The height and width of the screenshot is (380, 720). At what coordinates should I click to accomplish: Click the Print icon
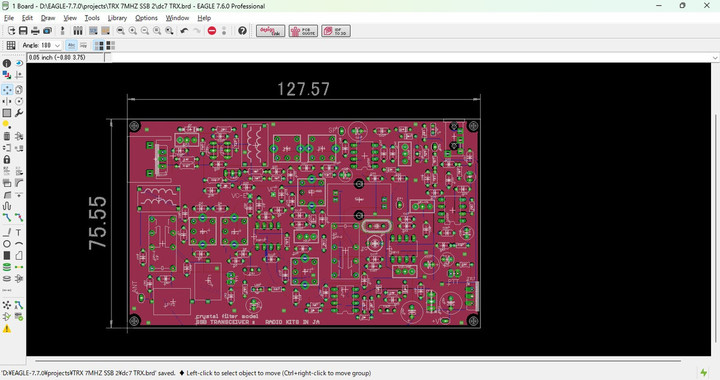pos(35,31)
